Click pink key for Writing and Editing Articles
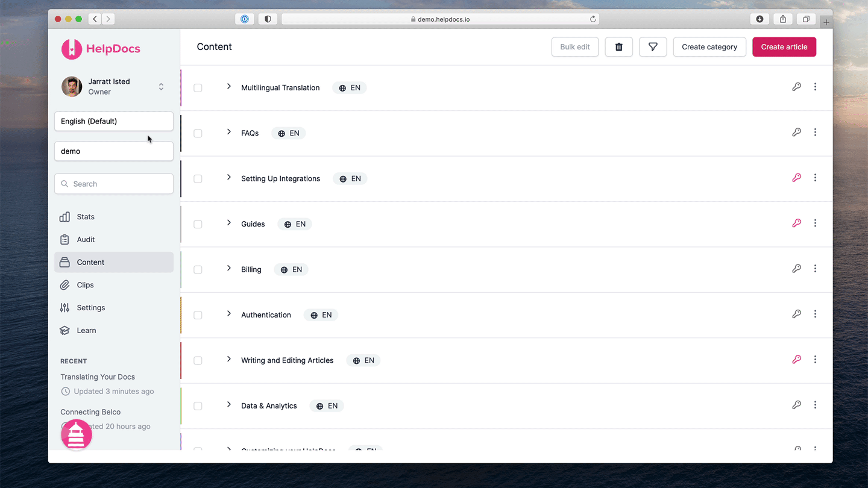 (796, 360)
